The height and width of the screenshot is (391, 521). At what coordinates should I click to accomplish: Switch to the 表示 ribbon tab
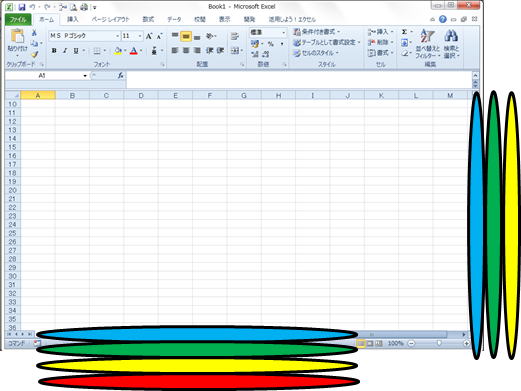[225, 19]
